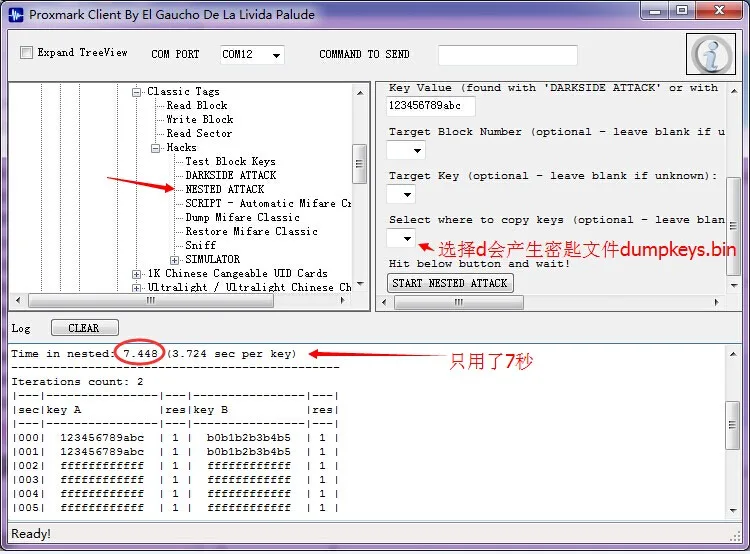
Task: Click tree panel scroll up arrow
Action: (x=360, y=92)
